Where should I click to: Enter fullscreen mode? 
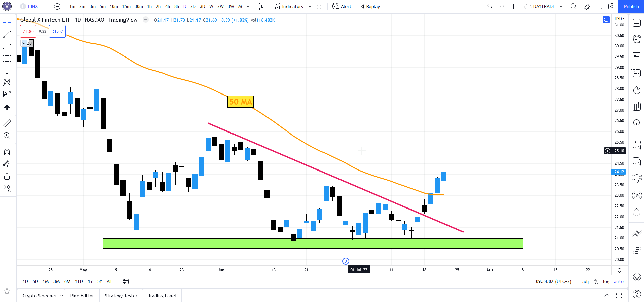click(x=599, y=6)
